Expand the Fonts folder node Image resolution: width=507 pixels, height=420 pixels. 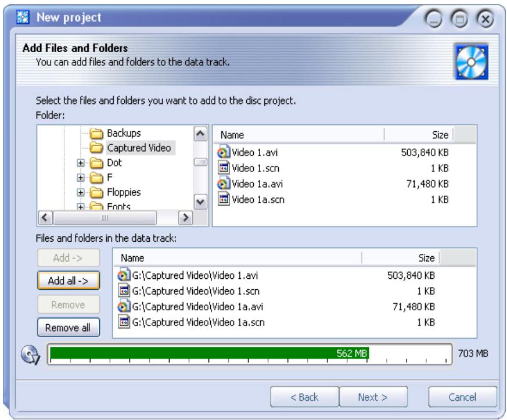81,206
